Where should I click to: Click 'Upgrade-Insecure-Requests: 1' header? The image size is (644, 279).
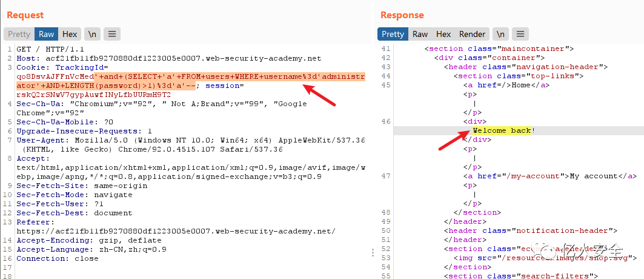(84, 131)
